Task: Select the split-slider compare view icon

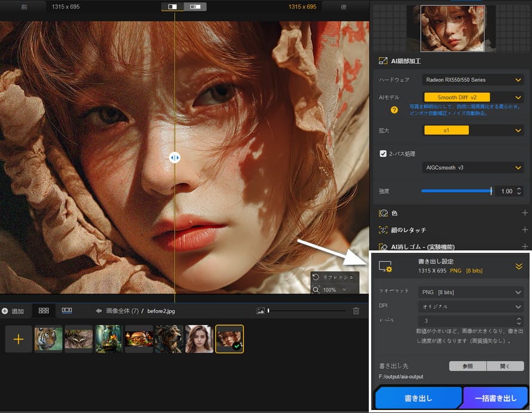Action: pos(173,7)
